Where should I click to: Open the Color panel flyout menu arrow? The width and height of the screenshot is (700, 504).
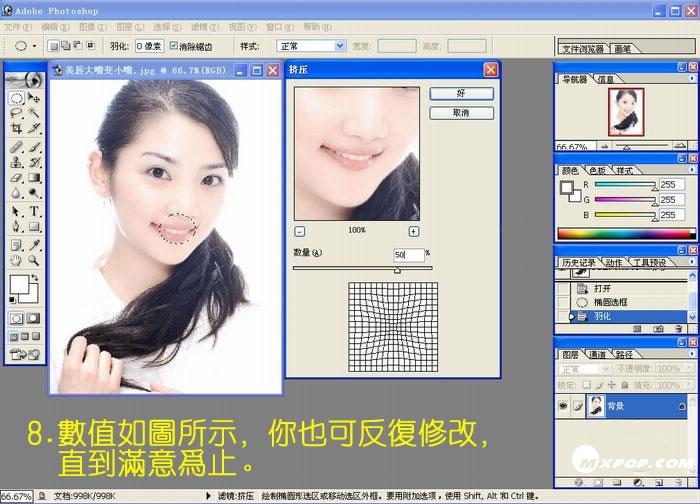[x=692, y=170]
